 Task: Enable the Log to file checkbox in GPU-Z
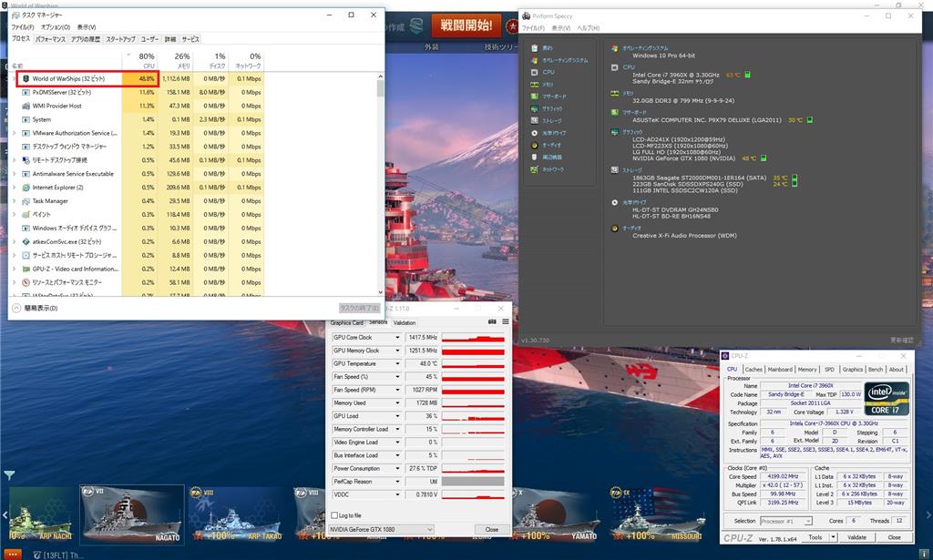coord(333,515)
